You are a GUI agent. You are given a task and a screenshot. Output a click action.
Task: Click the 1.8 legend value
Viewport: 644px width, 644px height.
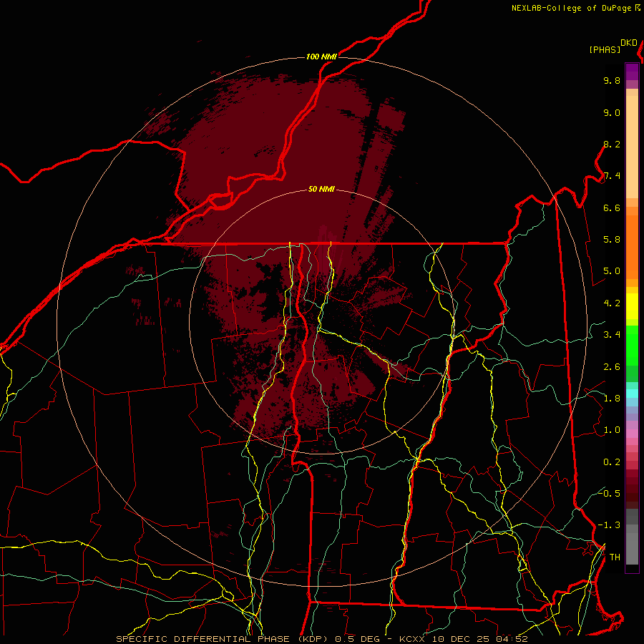tap(612, 399)
